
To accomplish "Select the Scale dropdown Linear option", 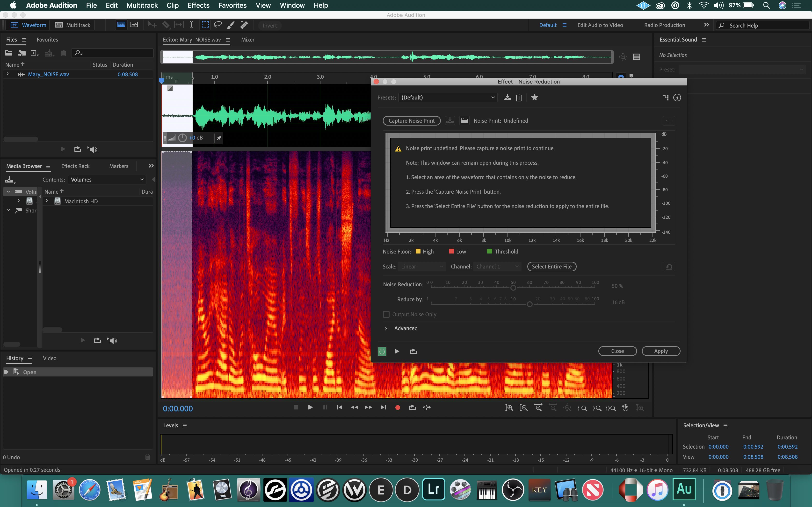I will 421,266.
